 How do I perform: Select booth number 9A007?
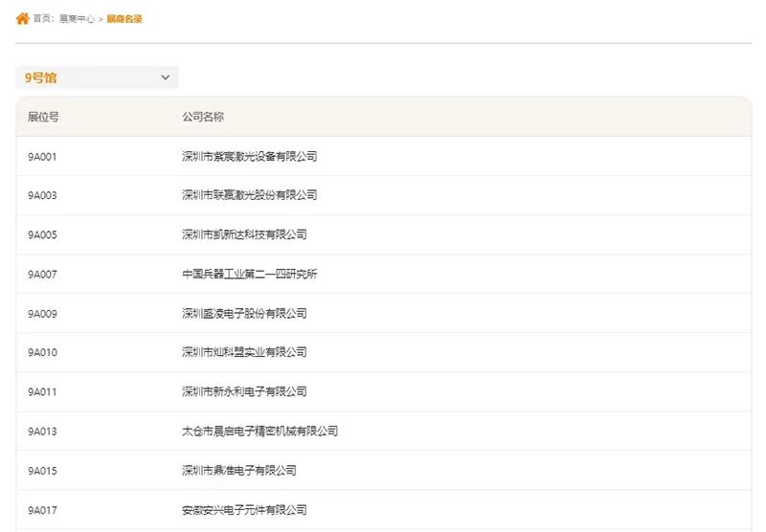tap(42, 275)
